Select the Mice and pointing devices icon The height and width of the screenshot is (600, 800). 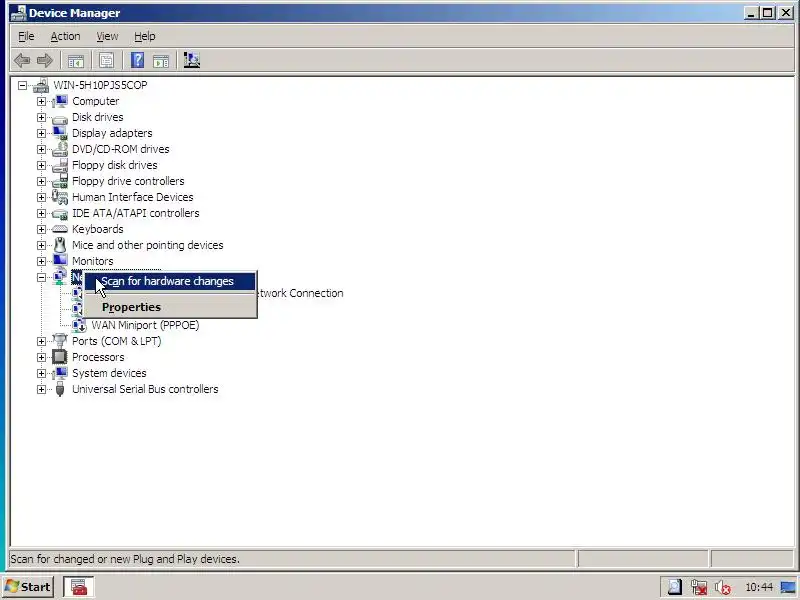pos(60,245)
